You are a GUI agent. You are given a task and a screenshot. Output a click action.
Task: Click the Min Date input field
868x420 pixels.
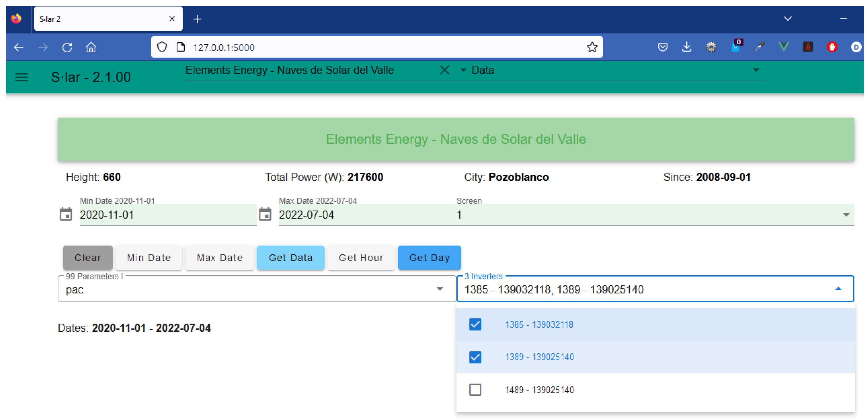click(x=167, y=215)
